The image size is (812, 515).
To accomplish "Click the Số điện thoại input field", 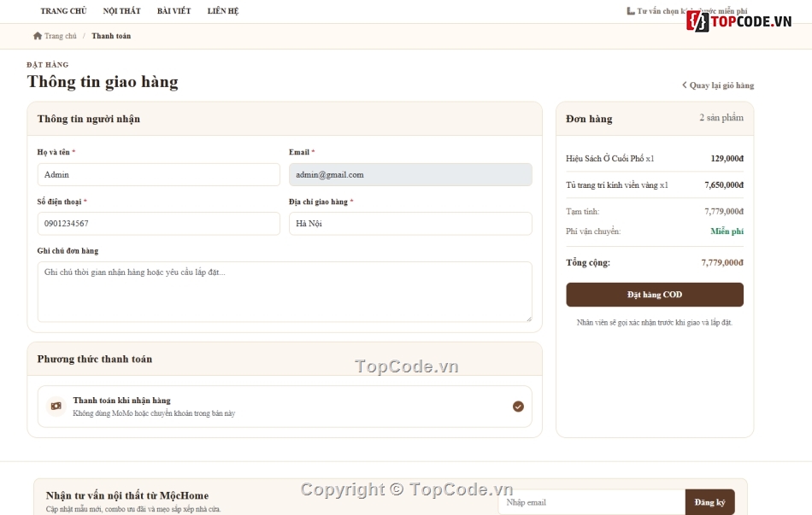I will point(158,224).
